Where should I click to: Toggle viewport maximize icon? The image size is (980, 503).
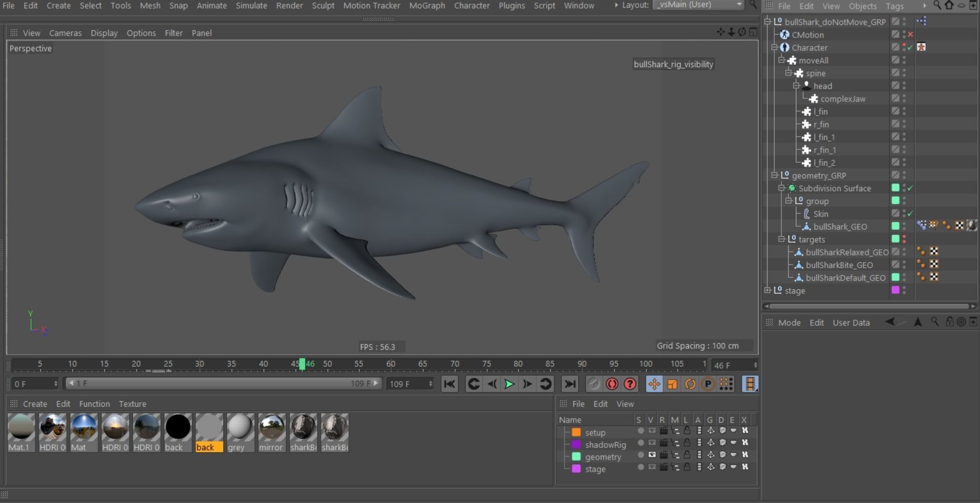tap(753, 32)
